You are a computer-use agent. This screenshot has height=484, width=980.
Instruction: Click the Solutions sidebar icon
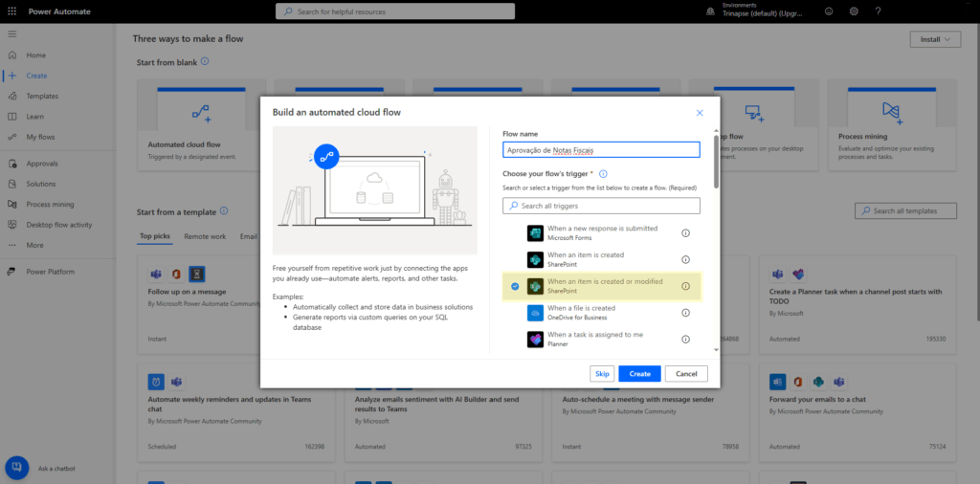coord(12,184)
